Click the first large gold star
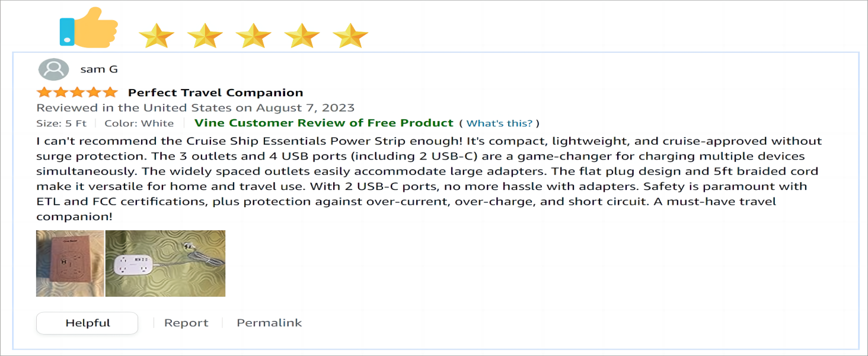 pyautogui.click(x=156, y=36)
